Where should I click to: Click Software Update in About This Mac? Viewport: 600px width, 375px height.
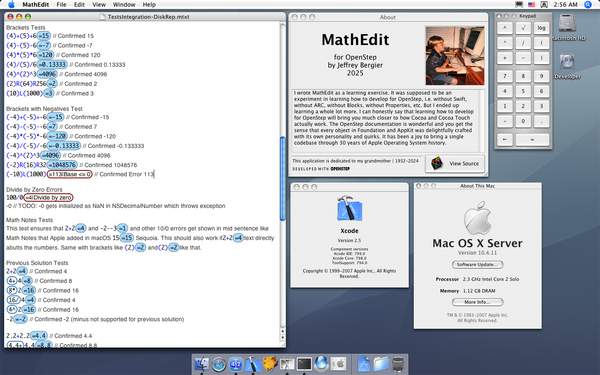pyautogui.click(x=477, y=264)
